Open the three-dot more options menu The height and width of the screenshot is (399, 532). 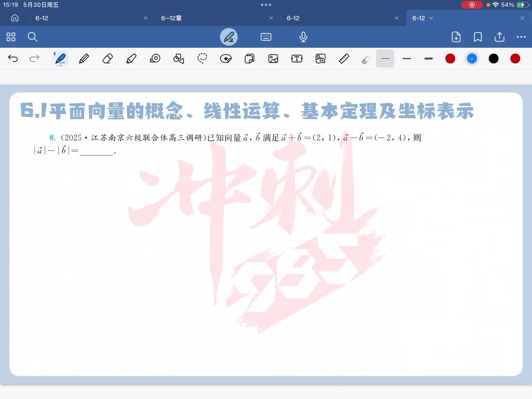pyautogui.click(x=521, y=37)
